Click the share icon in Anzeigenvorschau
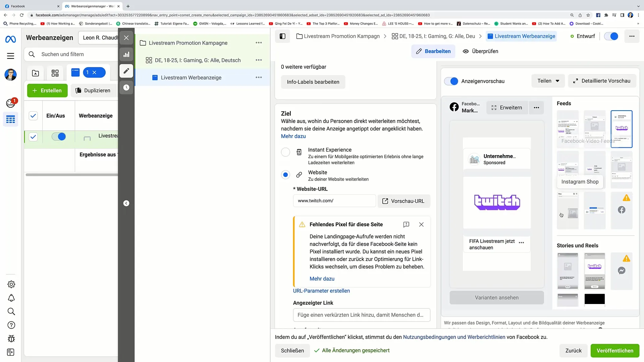The width and height of the screenshot is (644, 362). pos(548,81)
